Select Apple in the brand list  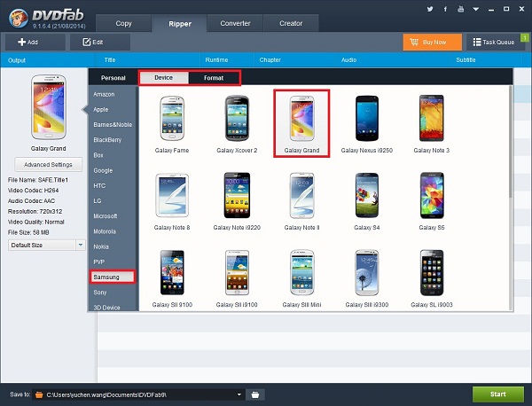(x=101, y=110)
